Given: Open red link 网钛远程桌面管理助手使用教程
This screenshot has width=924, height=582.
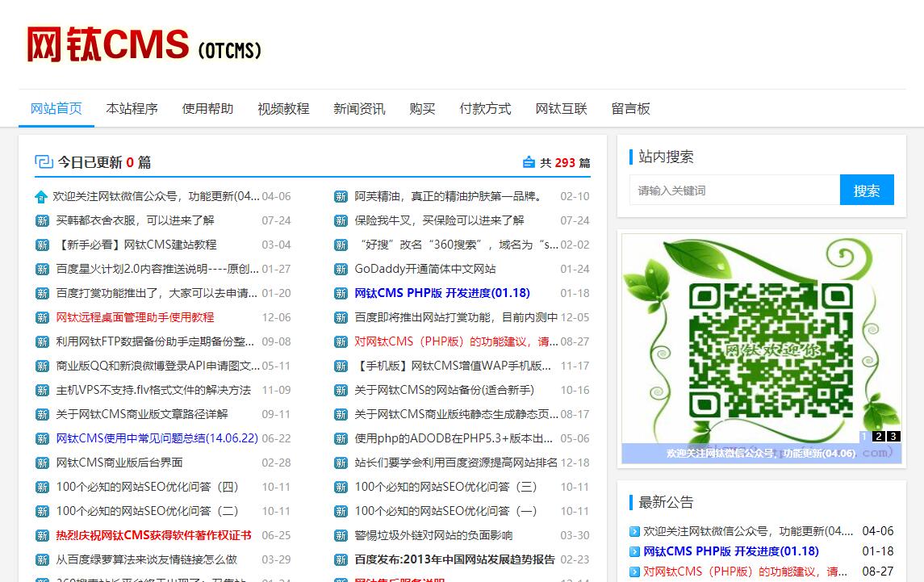Looking at the screenshot, I should 135,317.
